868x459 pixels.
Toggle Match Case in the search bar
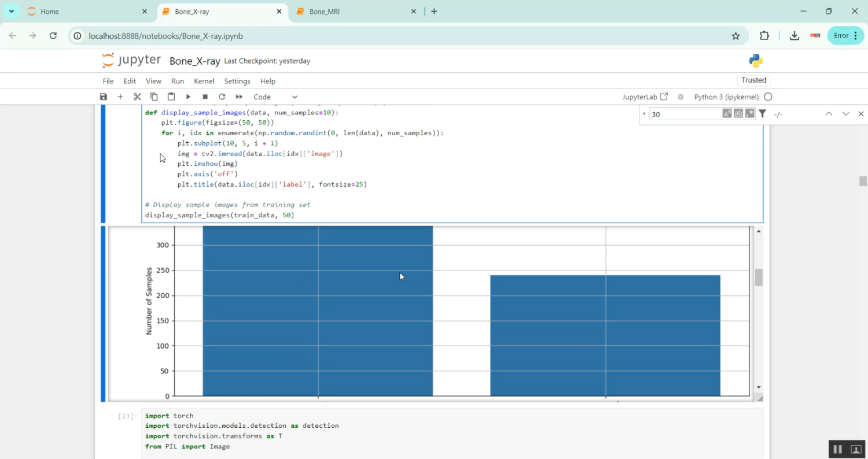[727, 114]
